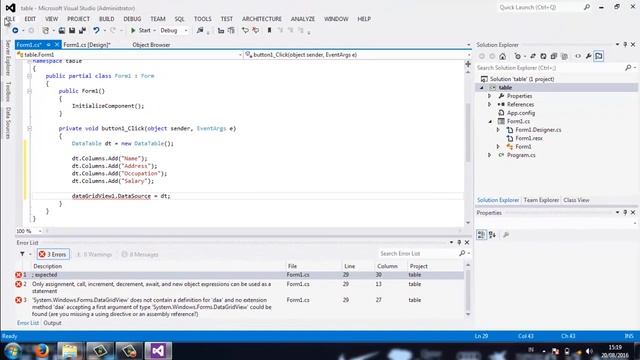Viewport: 640px width, 360px height.
Task: Select the '; expected' error row
Action: 239,275
